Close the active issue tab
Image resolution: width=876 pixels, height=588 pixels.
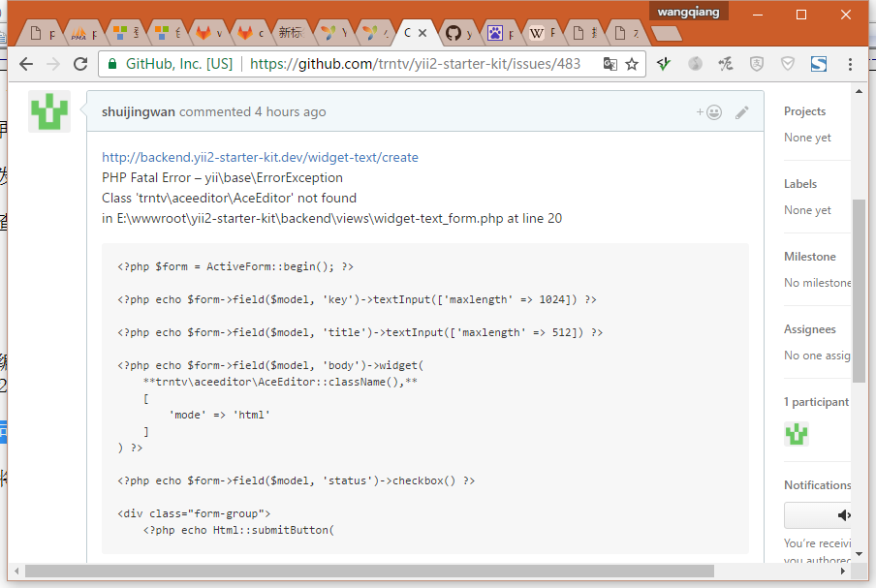pos(422,33)
